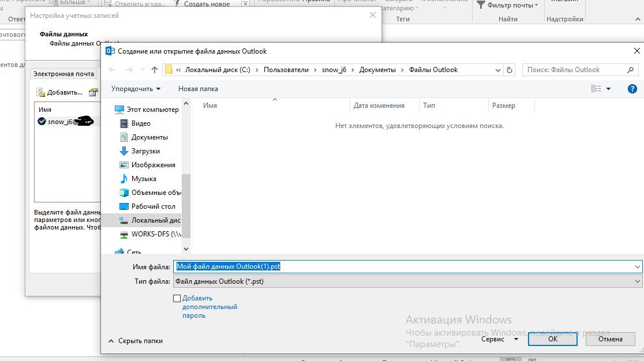Image resolution: width=644 pixels, height=361 pixels.
Task: Click inside the Поиск: Файлы Outlook field
Action: [x=575, y=70]
